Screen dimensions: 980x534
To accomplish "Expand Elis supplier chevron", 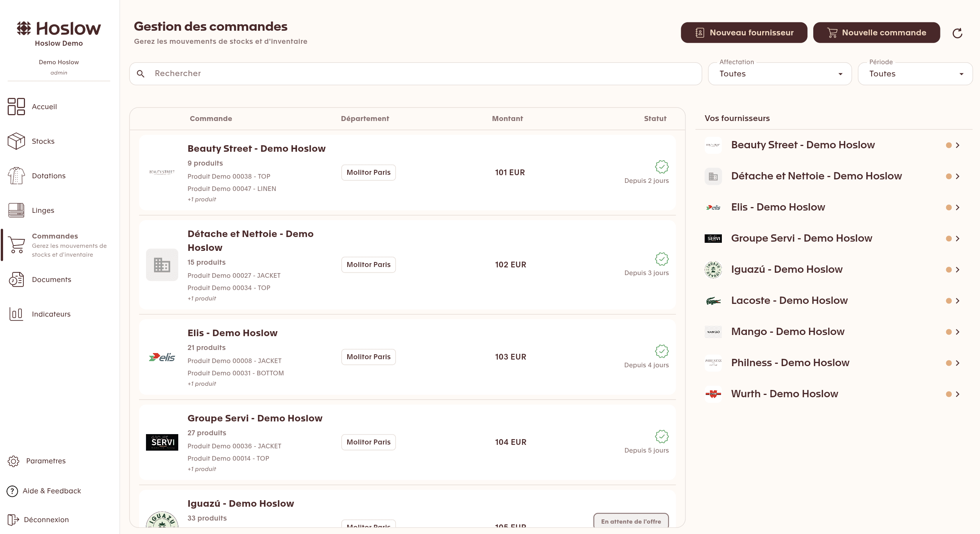I will pyautogui.click(x=958, y=207).
